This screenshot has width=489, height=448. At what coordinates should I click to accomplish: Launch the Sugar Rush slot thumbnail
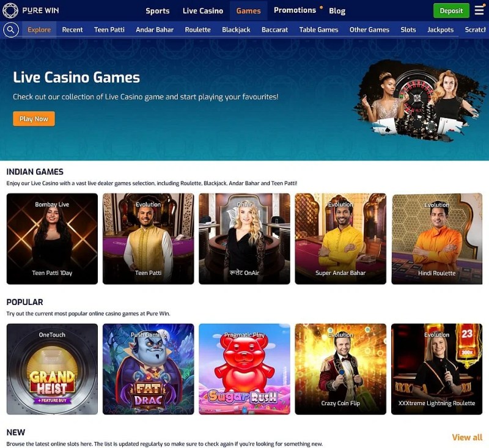[244, 369]
